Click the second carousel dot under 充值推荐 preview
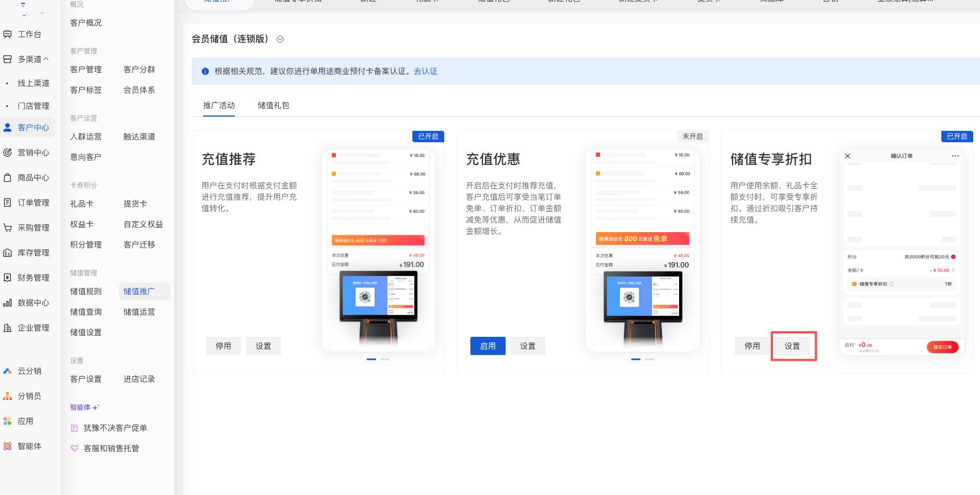The width and height of the screenshot is (980, 495). coord(385,359)
